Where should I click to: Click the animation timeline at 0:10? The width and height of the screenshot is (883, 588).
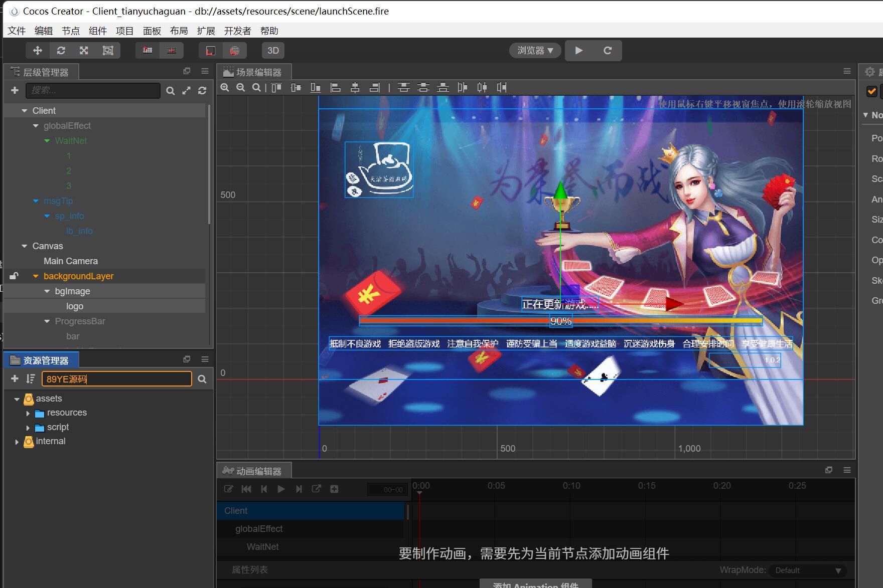tap(571, 486)
